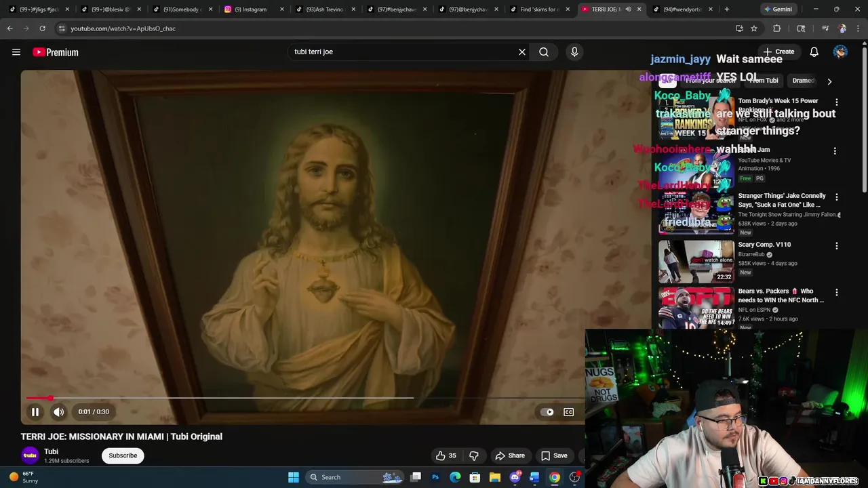868x488 pixels.
Task: Reload the current page
Action: (x=42, y=28)
